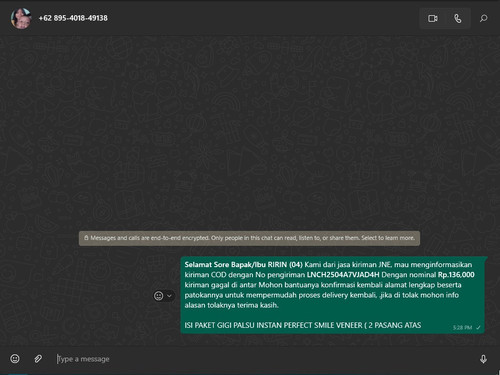500x375 pixels.
Task: Start a voice call with this contact
Action: (458, 18)
